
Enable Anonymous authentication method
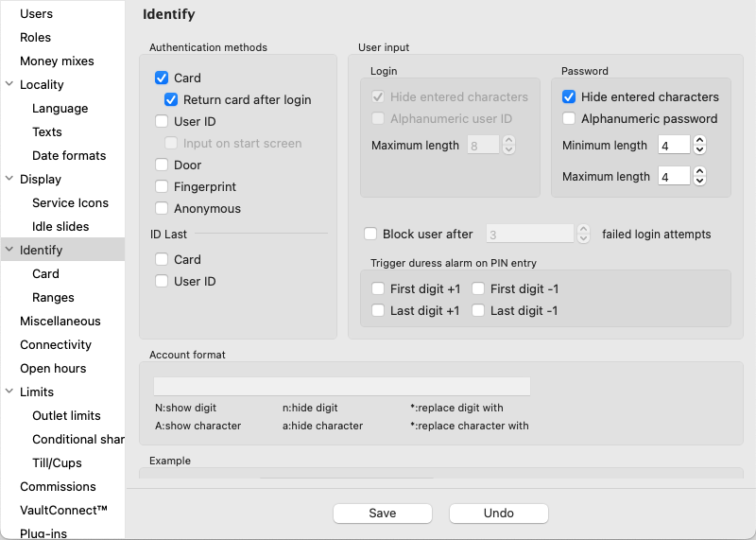tap(162, 209)
